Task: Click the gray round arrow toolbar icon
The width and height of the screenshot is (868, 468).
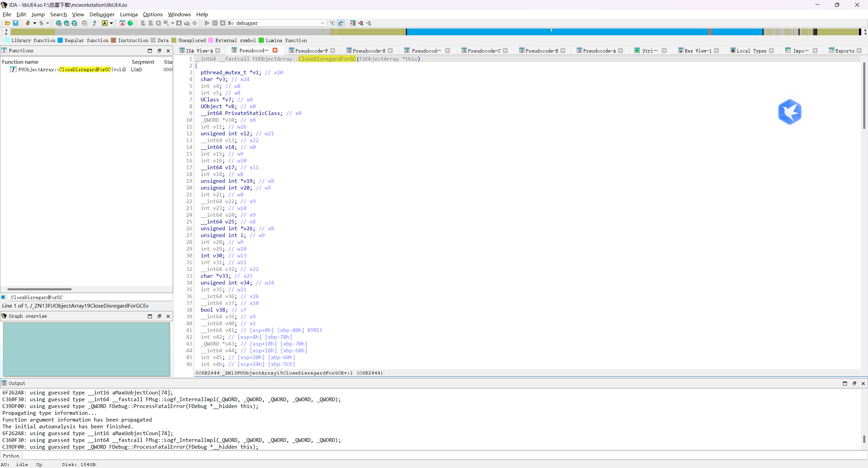Action: (x=85, y=23)
